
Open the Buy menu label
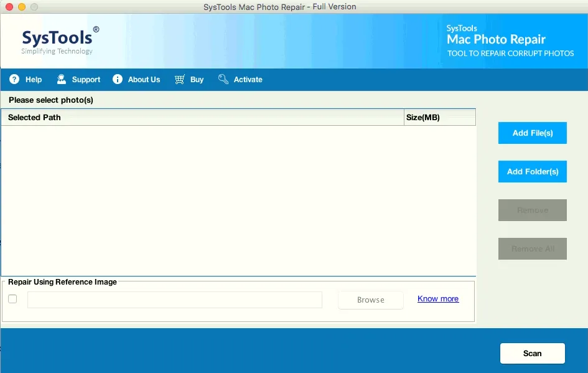197,80
